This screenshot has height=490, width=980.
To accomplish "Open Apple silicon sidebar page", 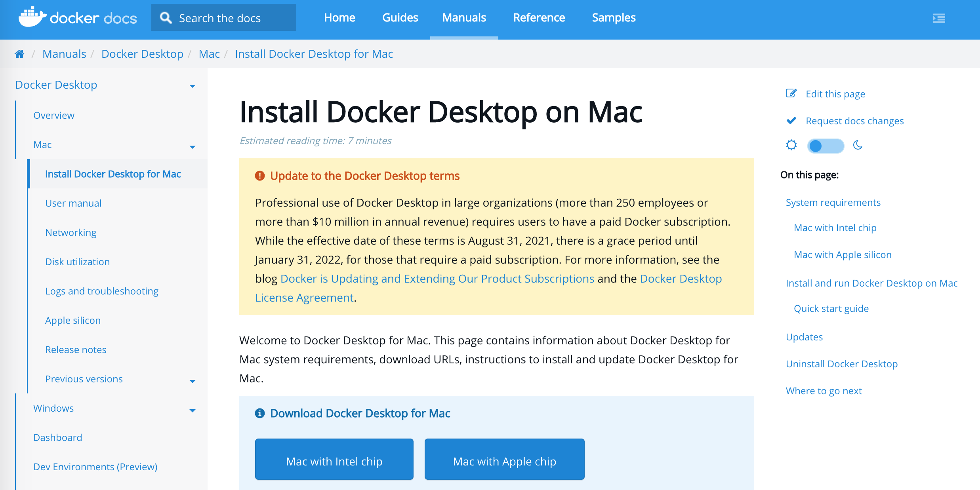I will [73, 321].
